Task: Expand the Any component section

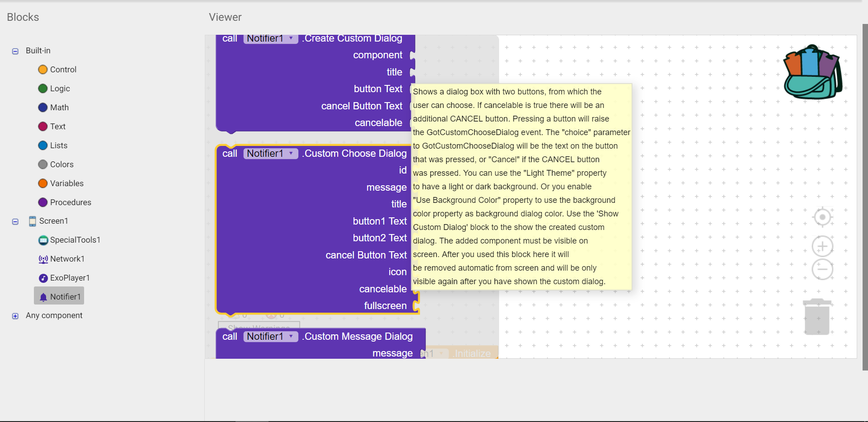Action: click(x=15, y=316)
